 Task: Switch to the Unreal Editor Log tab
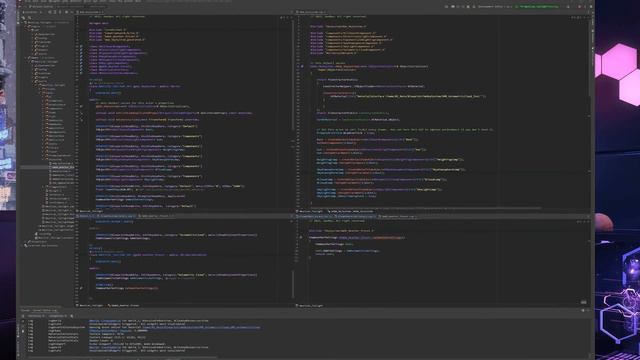pos(45,311)
